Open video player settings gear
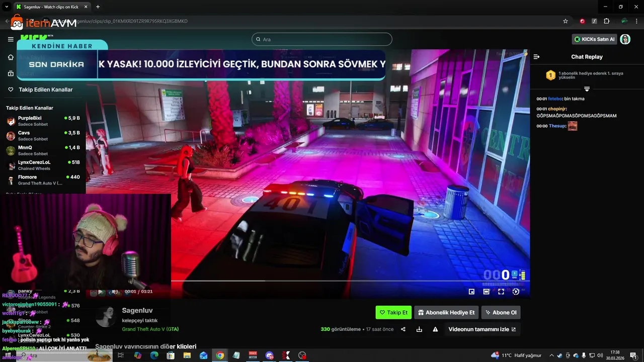 (516, 292)
